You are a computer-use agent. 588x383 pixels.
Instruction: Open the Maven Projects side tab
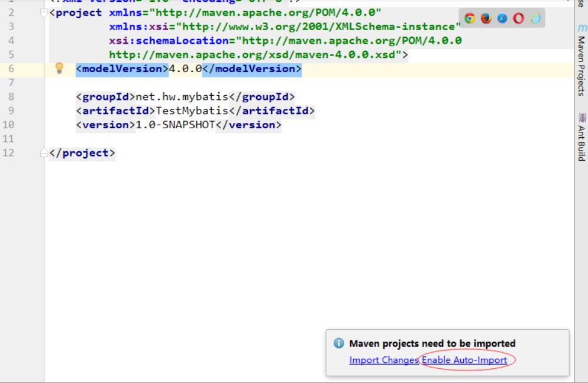pos(581,60)
